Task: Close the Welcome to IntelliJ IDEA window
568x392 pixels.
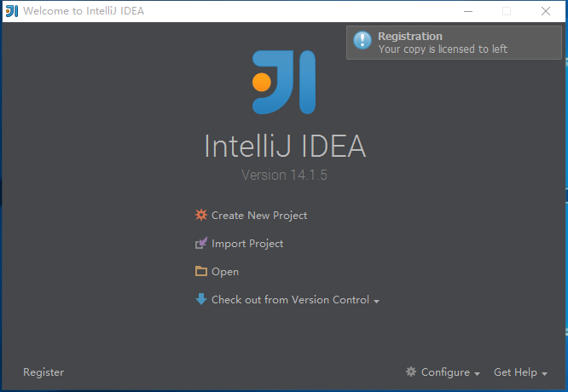Action: (546, 11)
